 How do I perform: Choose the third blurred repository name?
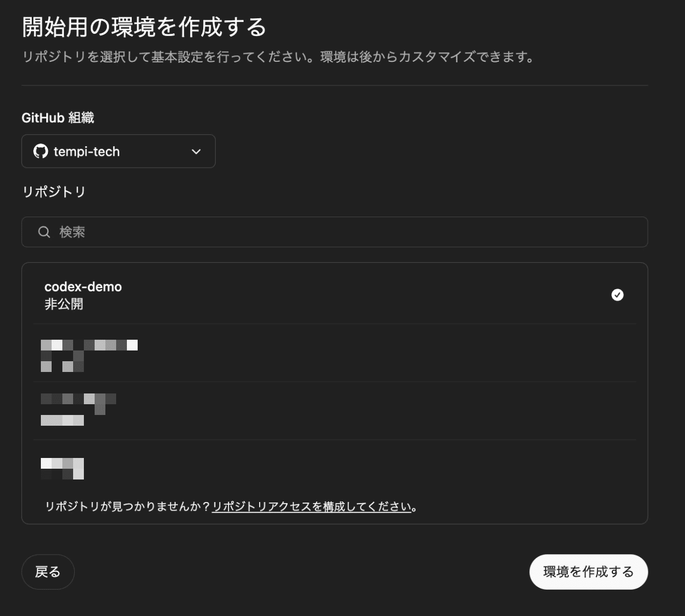point(79,399)
